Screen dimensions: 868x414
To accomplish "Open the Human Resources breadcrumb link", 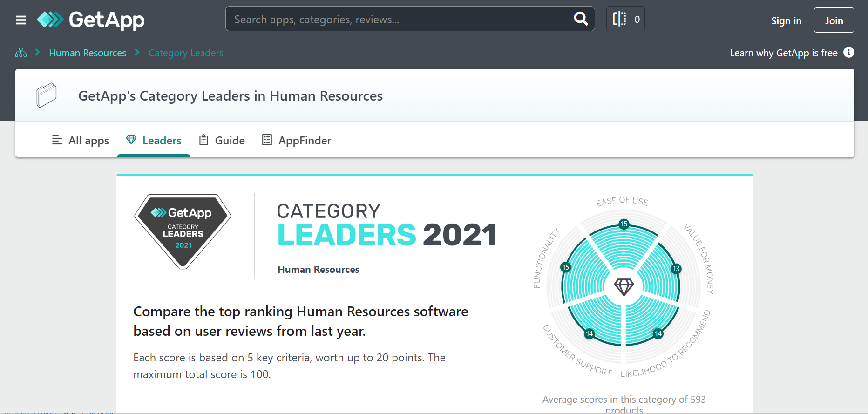I will point(88,53).
